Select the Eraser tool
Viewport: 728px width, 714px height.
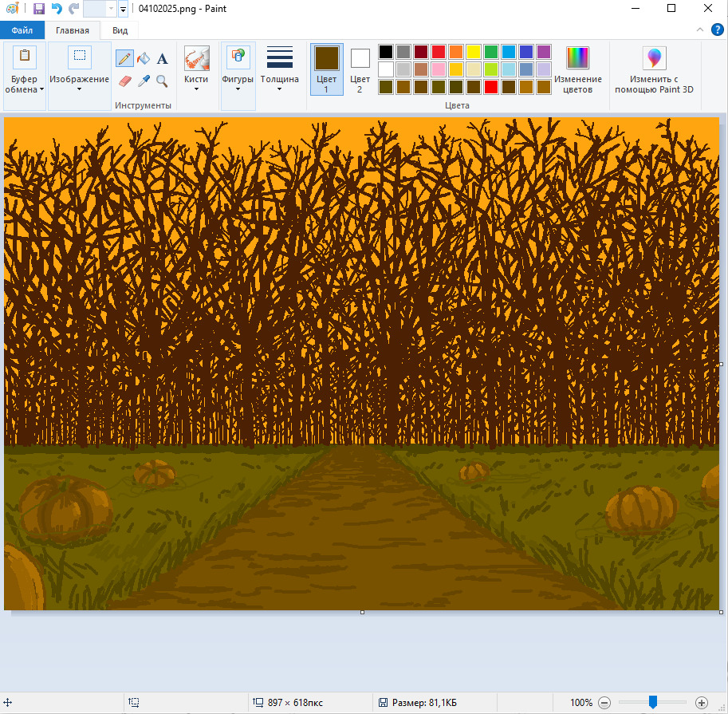coord(124,81)
